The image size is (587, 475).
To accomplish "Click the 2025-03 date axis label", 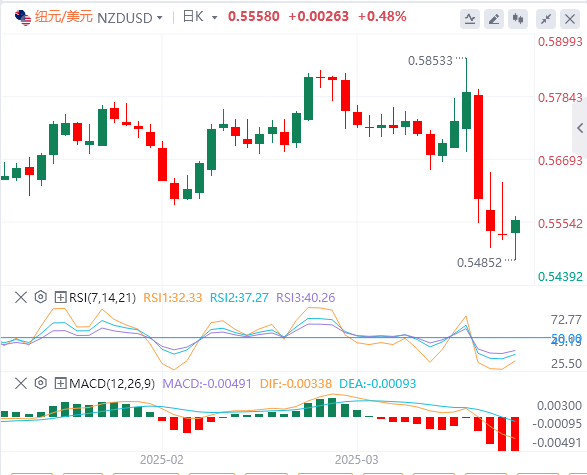I will click(356, 460).
